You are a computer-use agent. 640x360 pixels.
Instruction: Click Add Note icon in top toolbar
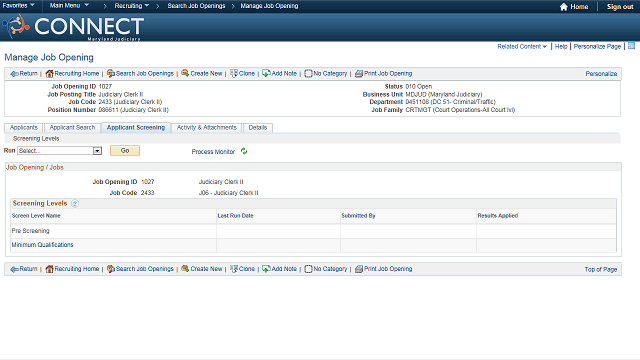tap(266, 73)
